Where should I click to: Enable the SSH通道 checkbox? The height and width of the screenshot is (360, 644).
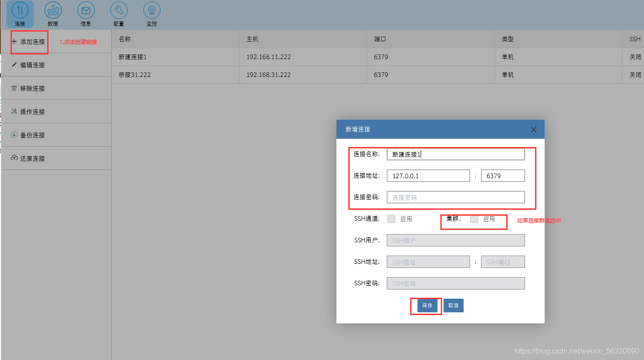pyautogui.click(x=391, y=219)
